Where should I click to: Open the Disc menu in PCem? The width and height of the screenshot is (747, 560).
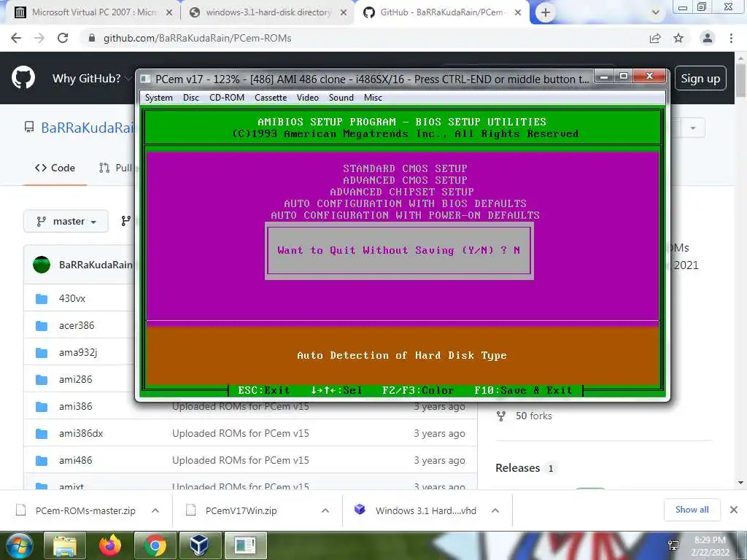(x=190, y=98)
